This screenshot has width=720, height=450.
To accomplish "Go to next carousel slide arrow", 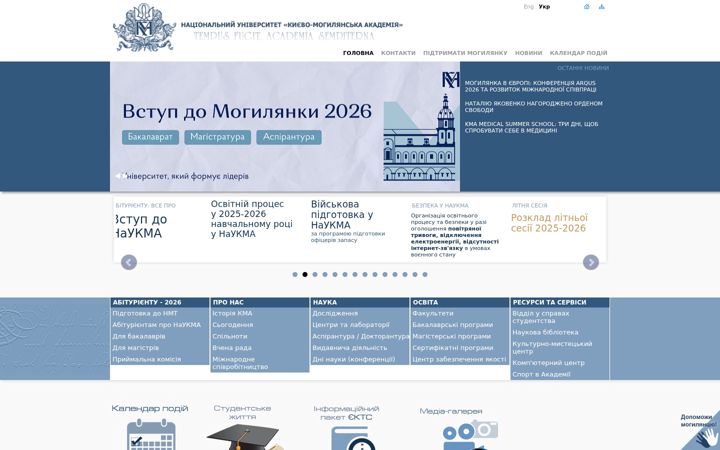I will [591, 262].
